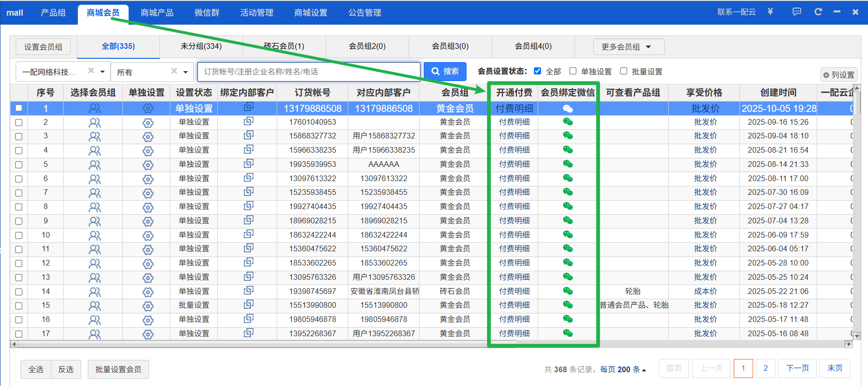
Task: Expand the 更多会员组 dropdown
Action: click(628, 47)
